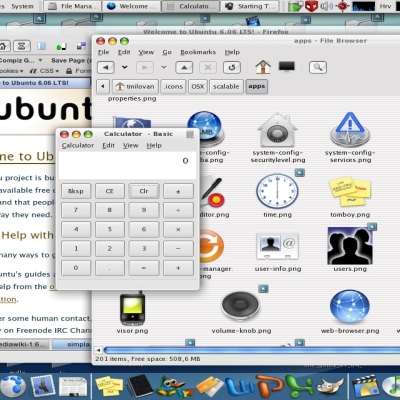Viewport: 400px width, 400px height.
Task: Click the system monitor graph in top panel
Action: coord(364,6)
